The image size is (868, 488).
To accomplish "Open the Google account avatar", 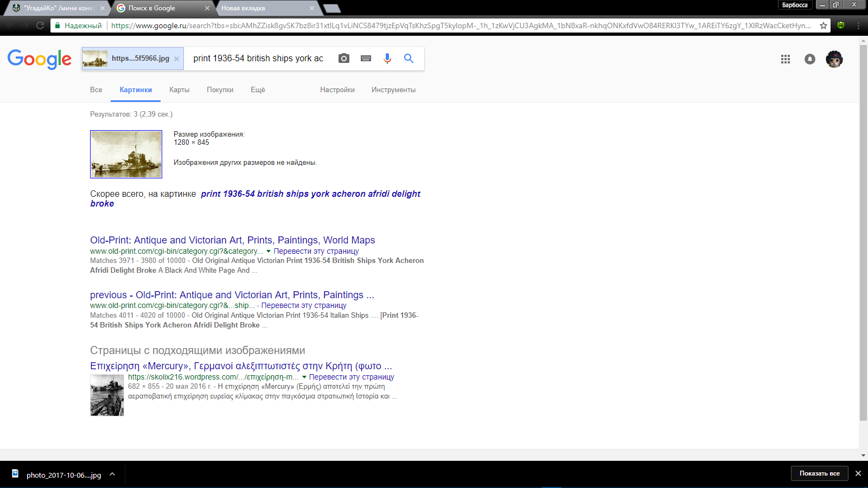I will point(834,59).
